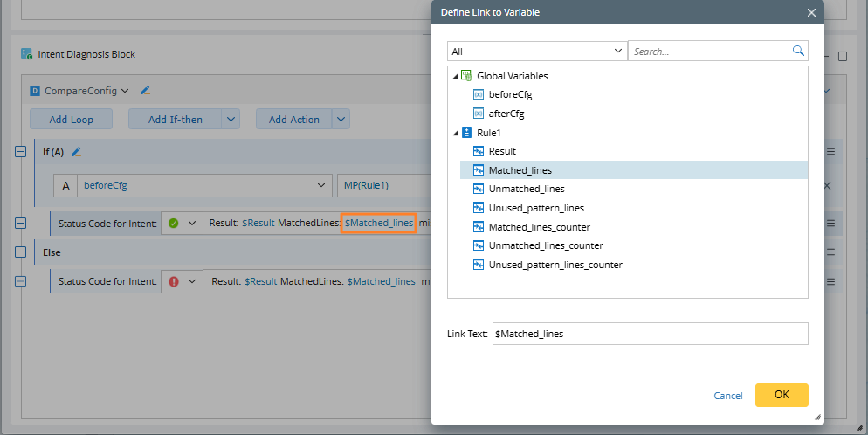Screen dimensions: 868x435
Task: Click the Global Variables folder icon
Action: [x=466, y=76]
